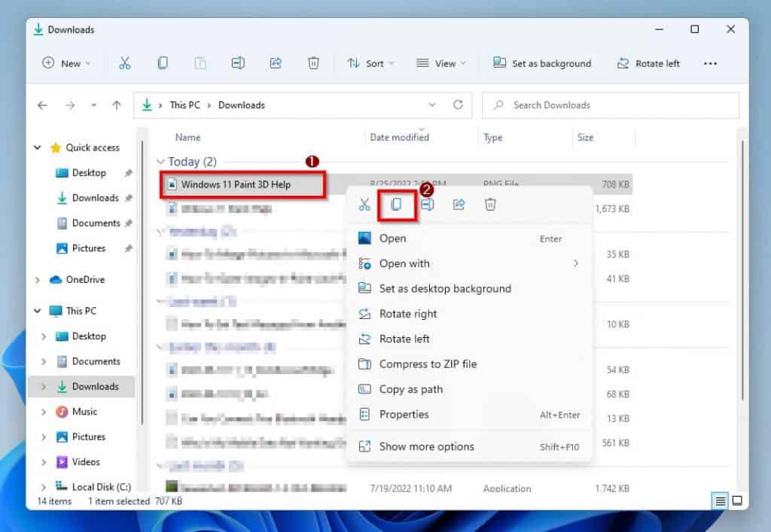Open the Sort dropdown
The width and height of the screenshot is (771, 532).
tap(370, 63)
